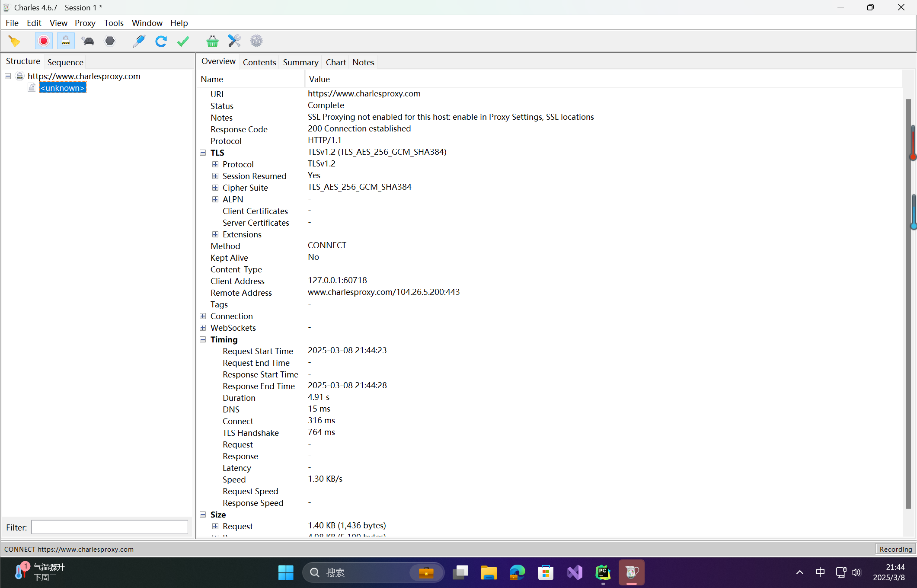Click the Recording status button
The width and height of the screenshot is (917, 588).
(x=895, y=549)
